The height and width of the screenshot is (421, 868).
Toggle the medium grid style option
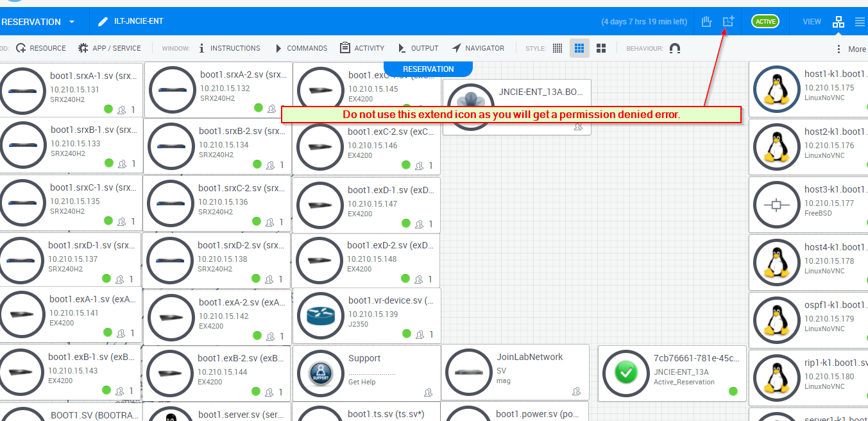tap(579, 48)
